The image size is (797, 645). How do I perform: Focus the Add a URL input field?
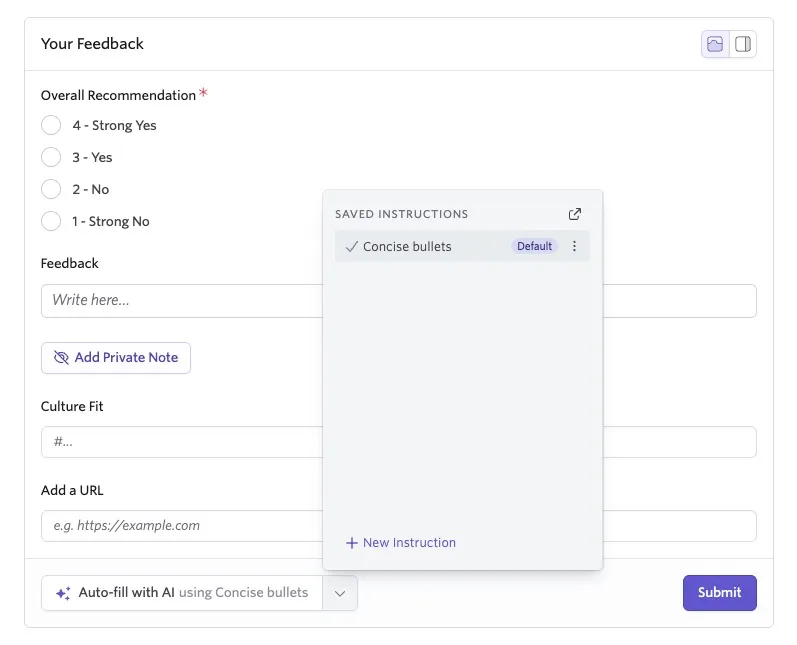182,526
